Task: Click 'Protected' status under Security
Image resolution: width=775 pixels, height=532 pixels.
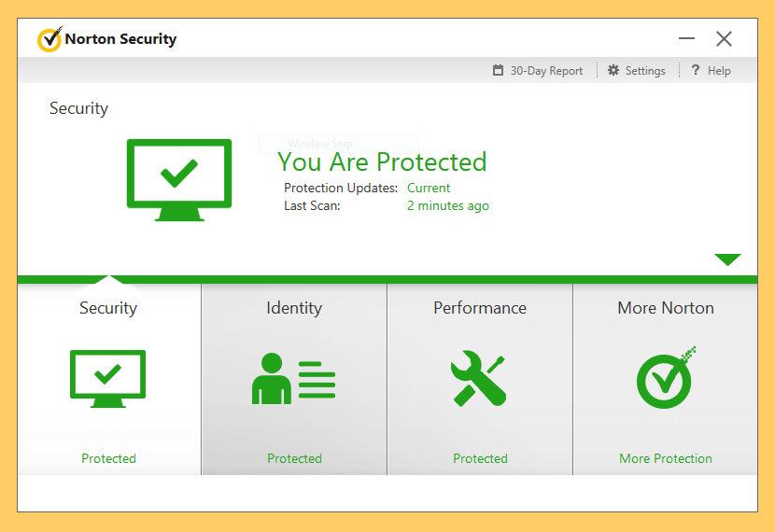Action: pos(108,458)
